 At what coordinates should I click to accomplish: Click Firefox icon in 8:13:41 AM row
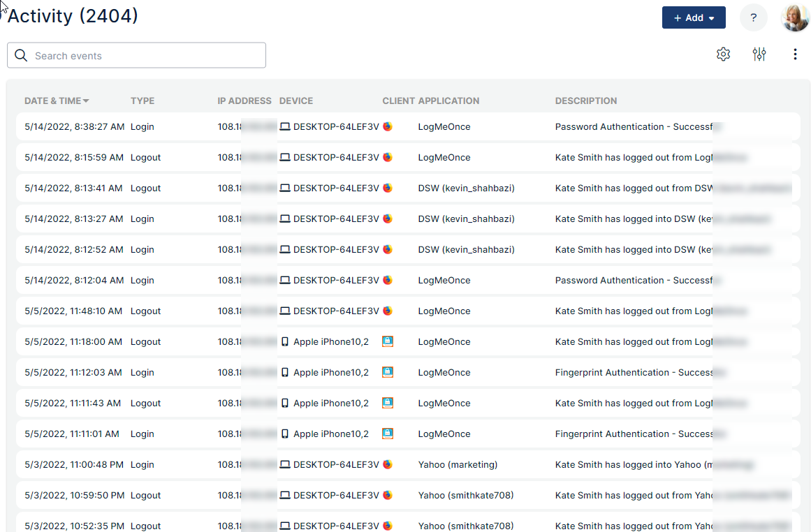click(x=388, y=188)
